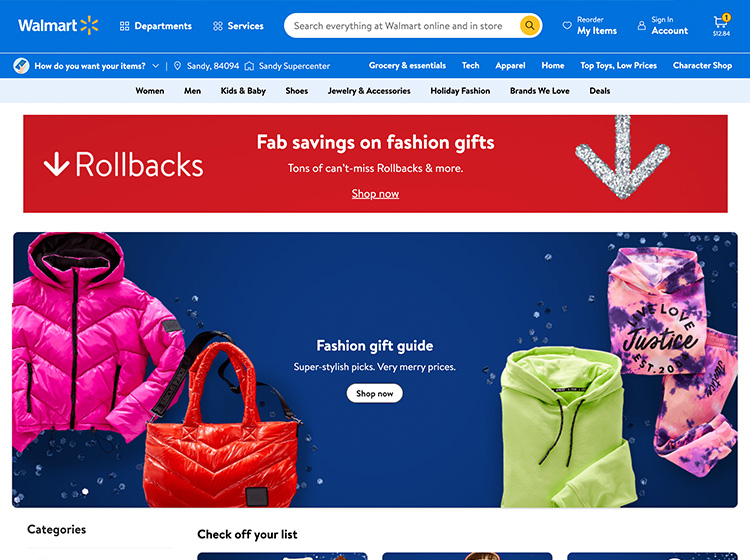Click the Grocery & essentials link
The image size is (750, 560).
(407, 66)
